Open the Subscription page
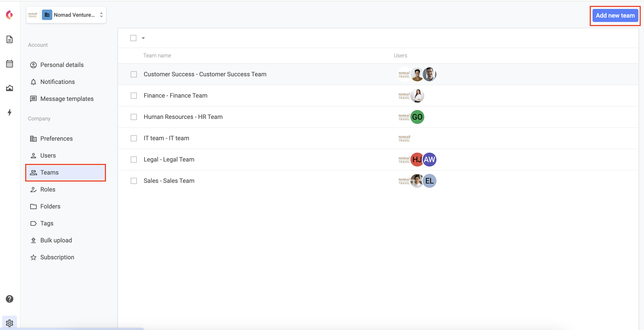Screen dimensions: 644x330 66,257
